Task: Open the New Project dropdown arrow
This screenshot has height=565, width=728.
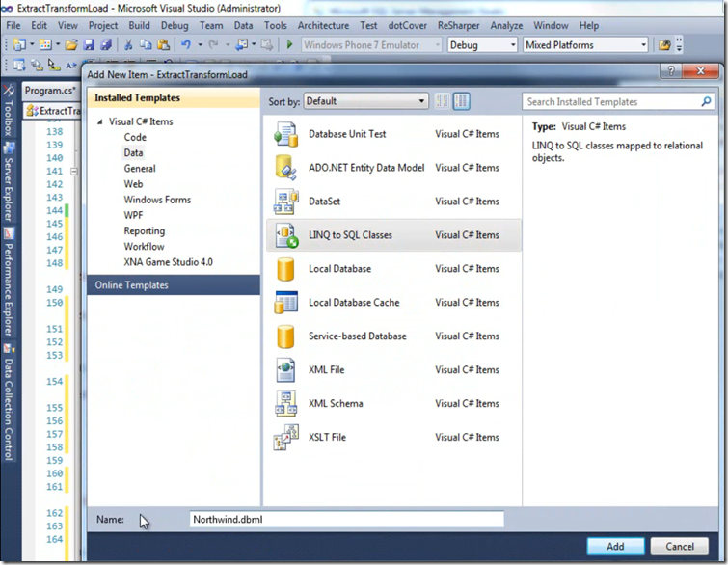Action: pyautogui.click(x=32, y=45)
